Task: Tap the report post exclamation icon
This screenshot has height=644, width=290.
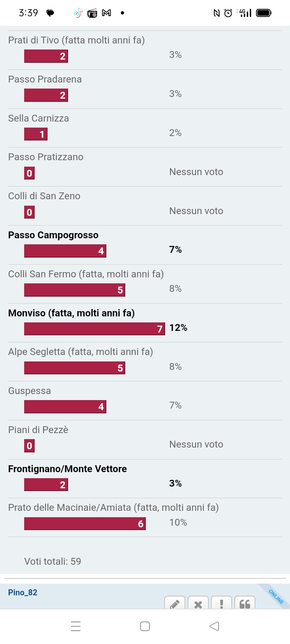Action: (222, 603)
